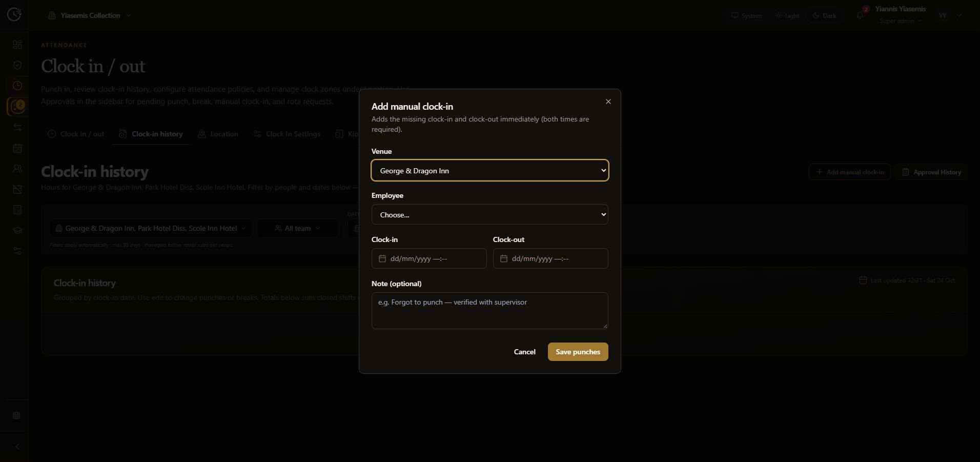Click the notifications bell icon
This screenshot has height=462, width=980.
(x=860, y=15)
